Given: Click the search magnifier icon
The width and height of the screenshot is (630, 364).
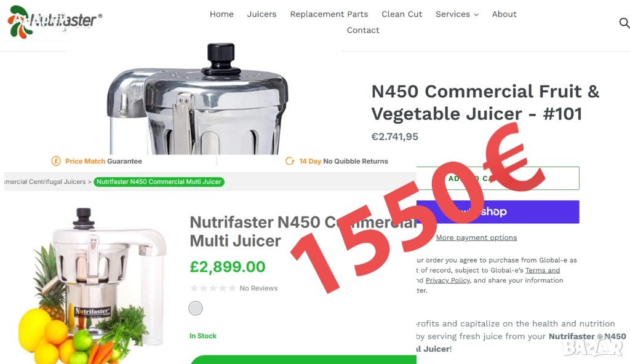Looking at the screenshot, I should (x=624, y=23).
